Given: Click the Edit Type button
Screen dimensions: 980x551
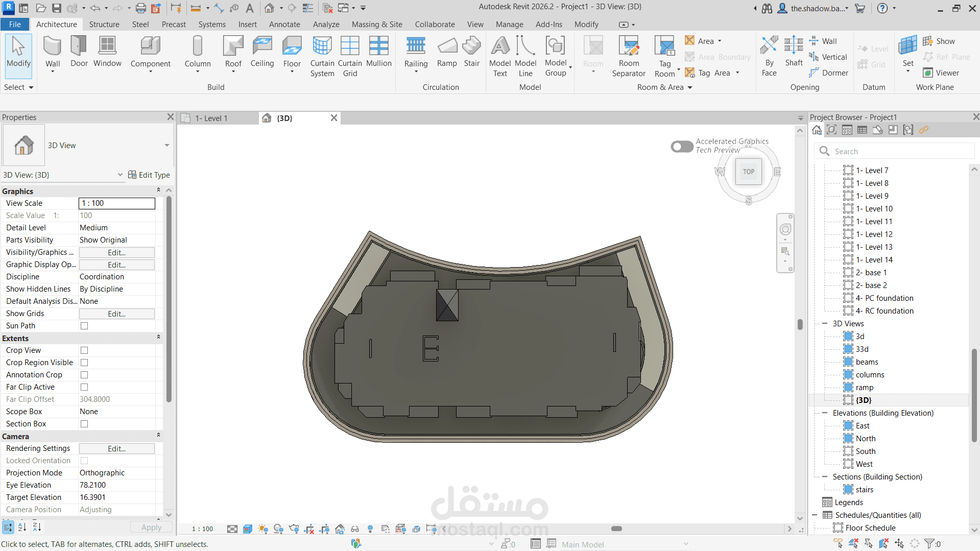Looking at the screenshot, I should [149, 175].
